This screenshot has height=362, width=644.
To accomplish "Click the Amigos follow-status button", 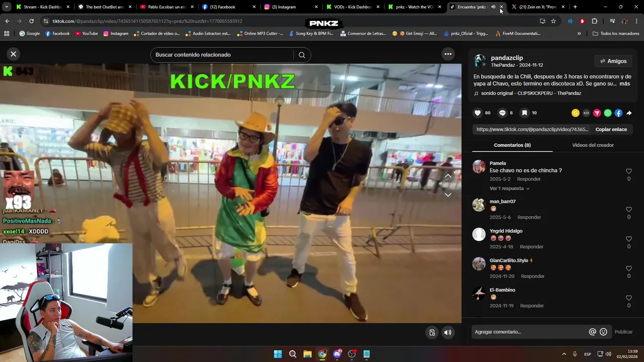I will click(x=613, y=61).
